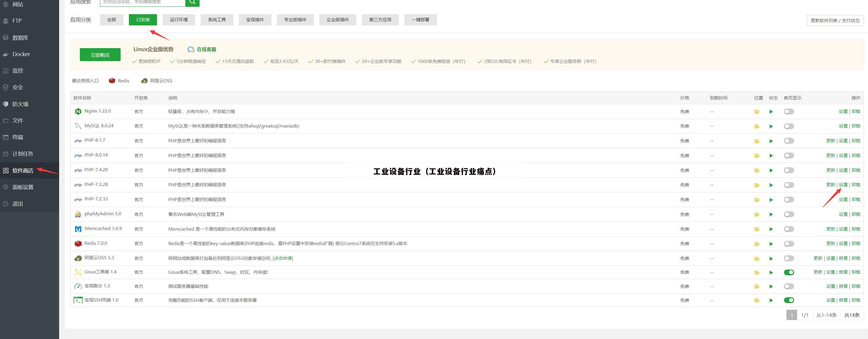Open the 点击申请 link in 阿里云OSS row
Image resolution: width=868 pixels, height=339 pixels.
click(283, 259)
